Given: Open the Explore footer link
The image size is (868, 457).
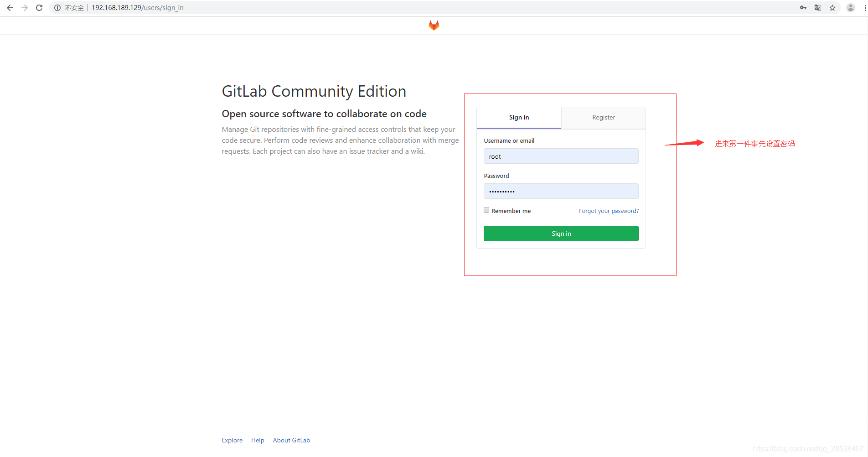Looking at the screenshot, I should (232, 440).
